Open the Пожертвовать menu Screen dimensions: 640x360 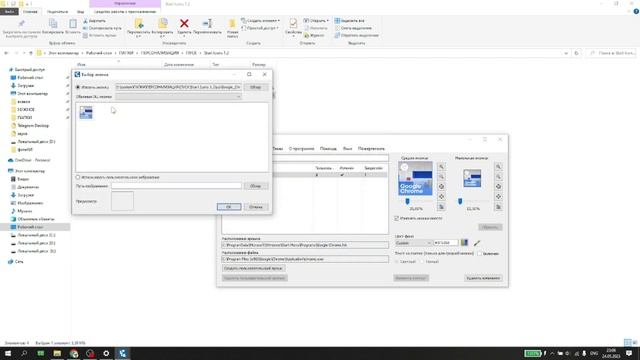pos(371,149)
